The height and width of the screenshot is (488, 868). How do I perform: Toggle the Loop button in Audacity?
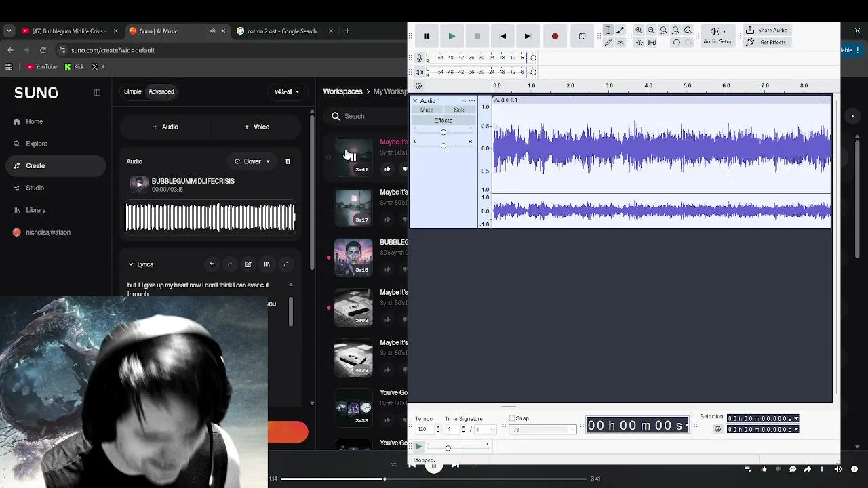pos(582,37)
